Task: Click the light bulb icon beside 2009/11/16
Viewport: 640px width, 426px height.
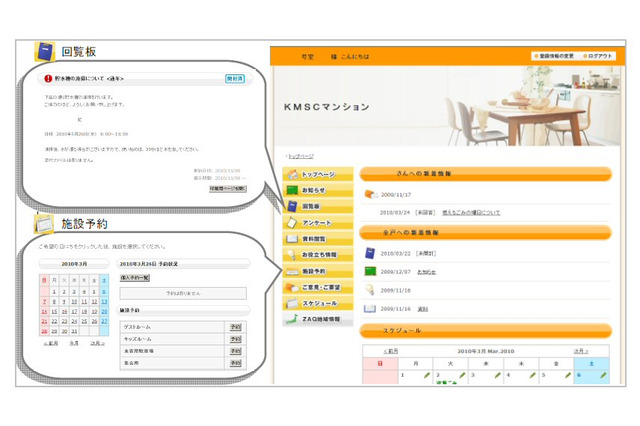Action: [370, 290]
